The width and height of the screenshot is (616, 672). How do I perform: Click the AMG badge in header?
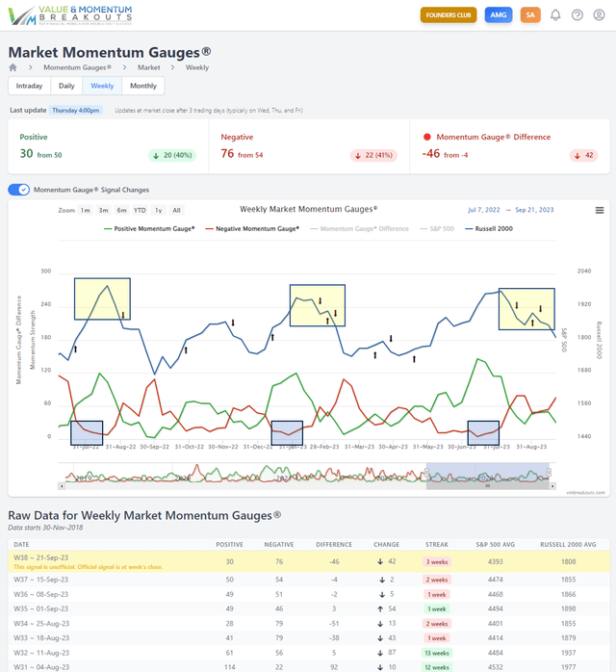tap(498, 15)
